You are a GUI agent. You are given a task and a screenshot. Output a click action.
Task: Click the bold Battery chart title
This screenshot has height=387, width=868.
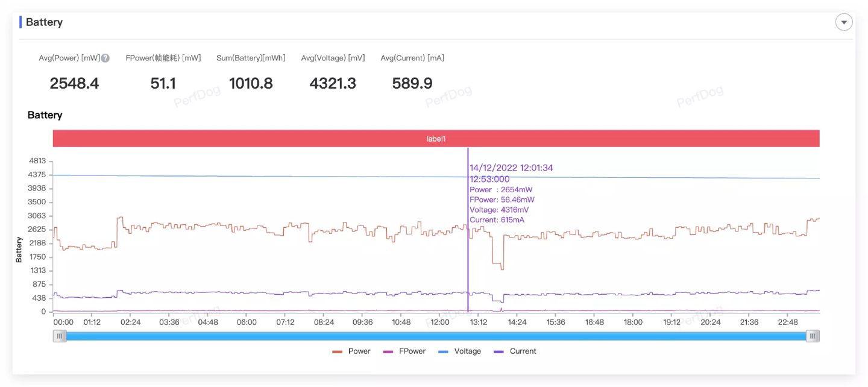coord(45,115)
